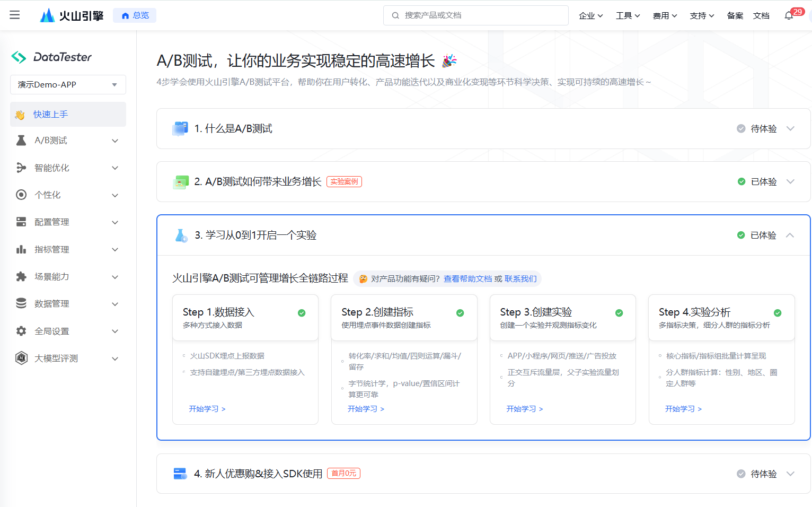Click the DataTester logo icon
The image size is (812, 507).
19,57
